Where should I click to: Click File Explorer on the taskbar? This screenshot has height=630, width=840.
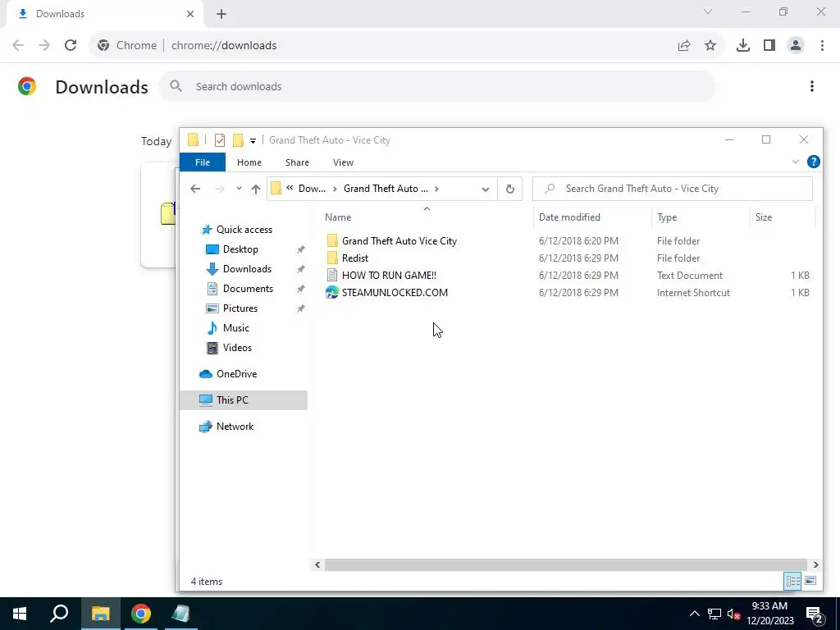pos(100,614)
